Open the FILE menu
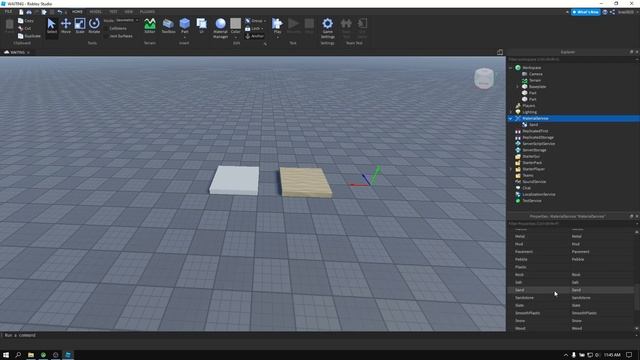This screenshot has width=640, height=360. (8, 12)
